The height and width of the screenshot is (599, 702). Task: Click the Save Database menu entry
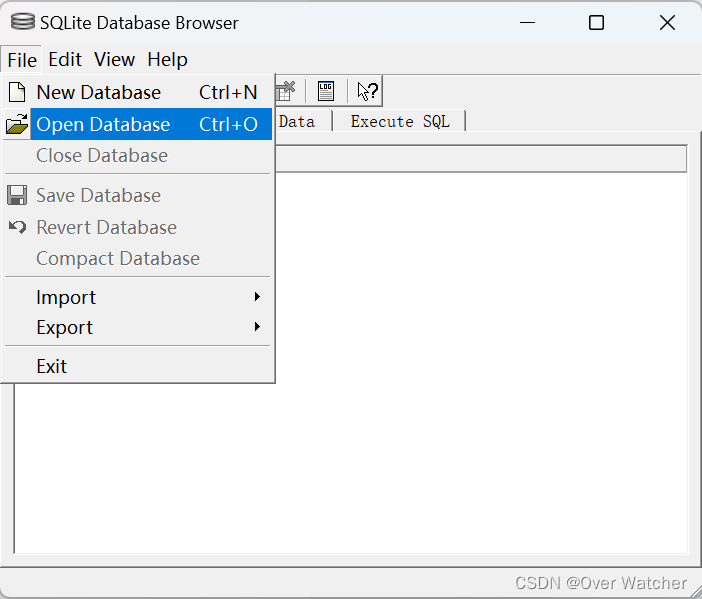pyautogui.click(x=138, y=196)
